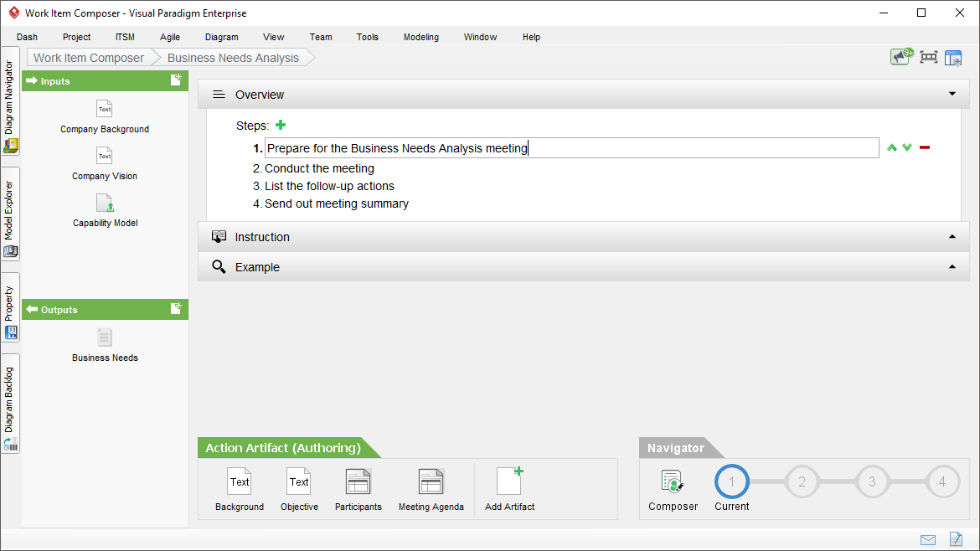This screenshot has height=551, width=980.
Task: Open the Company Vision input artifact
Action: click(105, 163)
